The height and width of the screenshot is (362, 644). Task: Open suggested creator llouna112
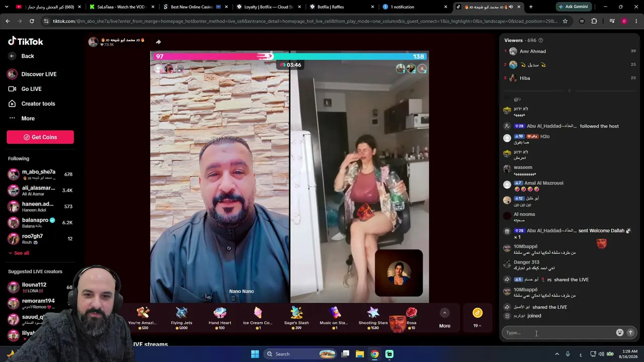pos(40,288)
